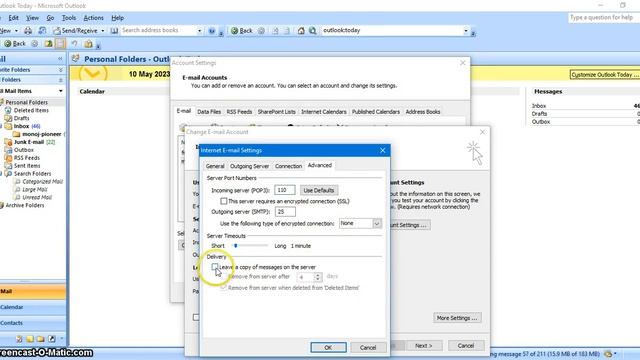This screenshot has height=360, width=640.
Task: Click Inbox link under Messages
Action: point(539,106)
